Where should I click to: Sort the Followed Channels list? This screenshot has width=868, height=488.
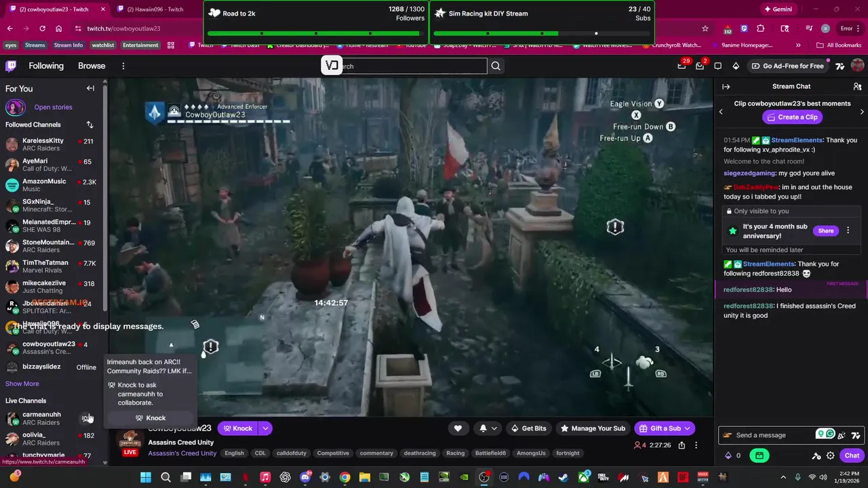coord(90,125)
